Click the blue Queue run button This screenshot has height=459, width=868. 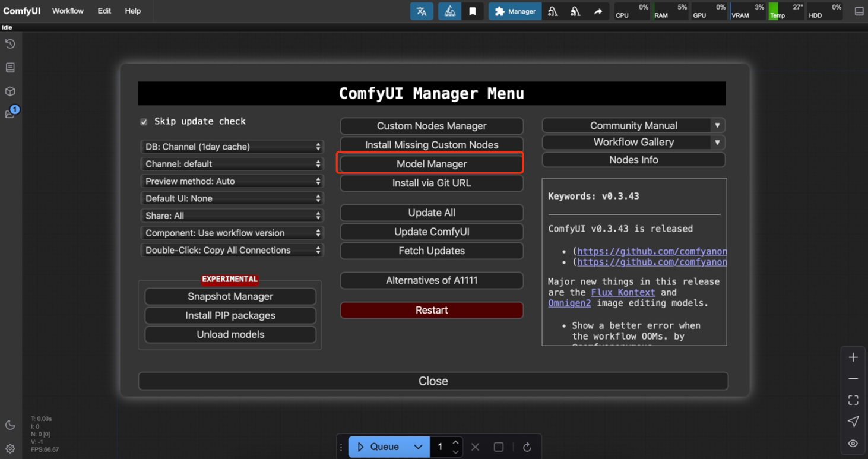(x=379, y=447)
